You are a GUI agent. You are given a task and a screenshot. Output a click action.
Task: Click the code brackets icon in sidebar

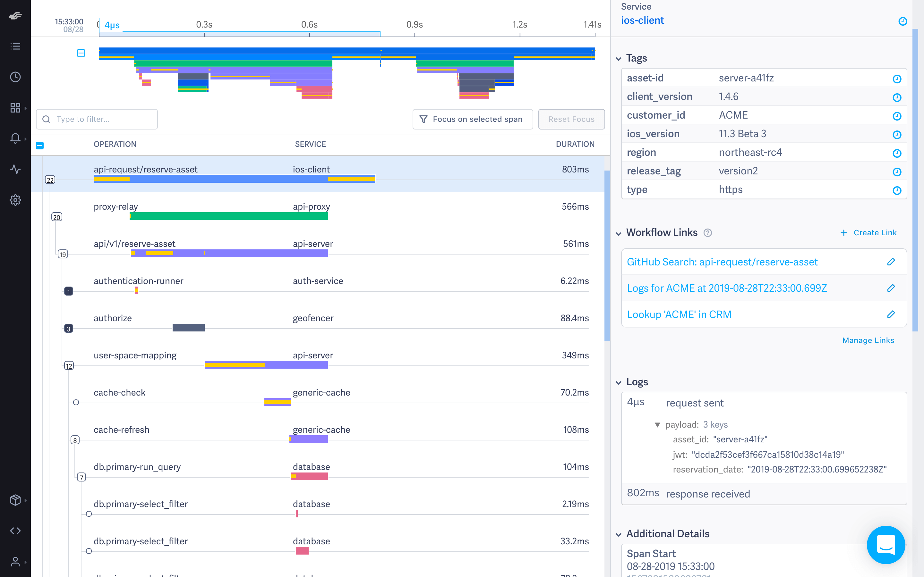[x=15, y=531]
